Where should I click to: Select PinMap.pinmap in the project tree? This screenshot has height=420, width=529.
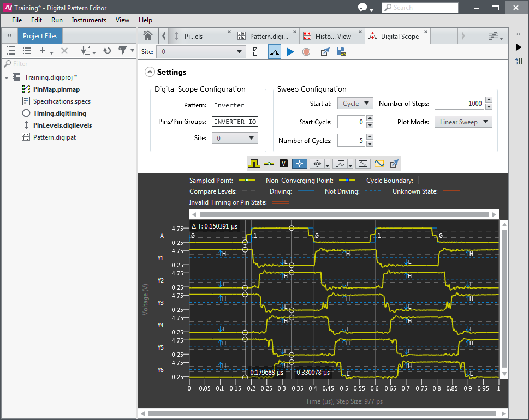click(x=56, y=89)
